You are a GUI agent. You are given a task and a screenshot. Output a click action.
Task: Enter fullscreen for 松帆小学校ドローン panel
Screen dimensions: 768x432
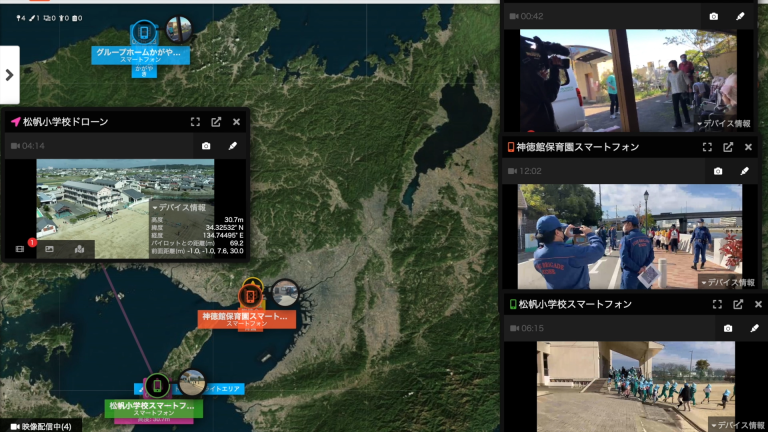tap(196, 122)
